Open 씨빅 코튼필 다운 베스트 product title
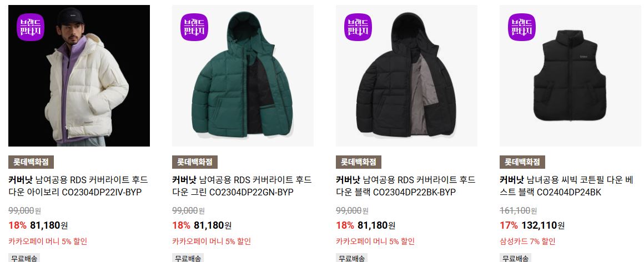The height and width of the screenshot is (262, 644). coord(567,186)
